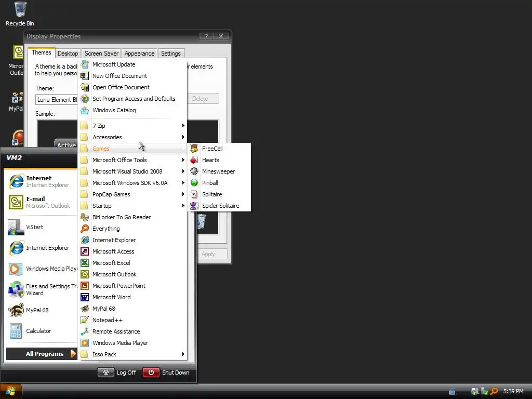
Task: Expand Microsoft Office Tools folder
Action: (132, 160)
